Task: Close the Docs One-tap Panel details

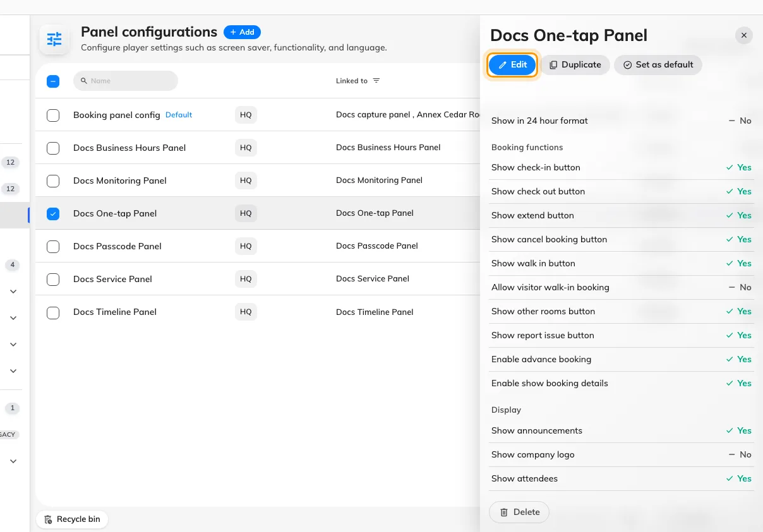Action: pos(744,35)
